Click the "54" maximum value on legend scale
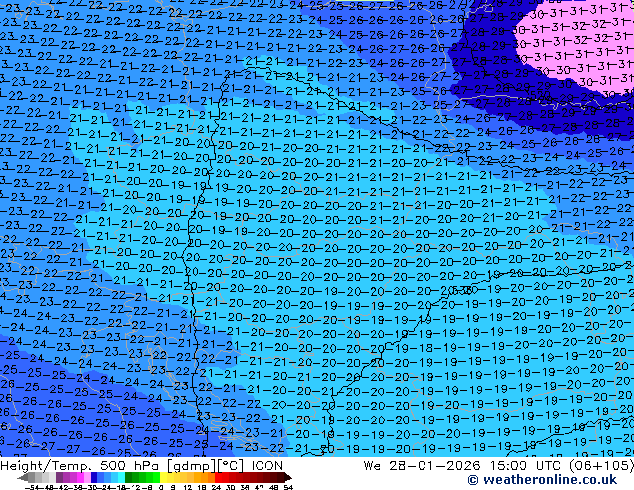The image size is (634, 490). pyautogui.click(x=288, y=487)
